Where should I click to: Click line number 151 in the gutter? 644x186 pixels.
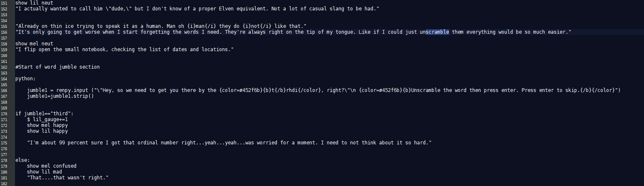(x=6, y=2)
